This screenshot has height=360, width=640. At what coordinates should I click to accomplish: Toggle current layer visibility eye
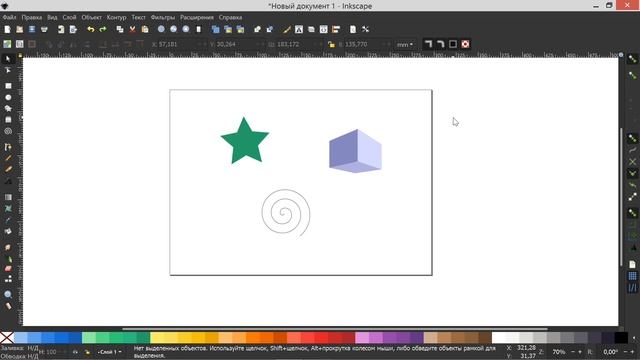click(76, 351)
